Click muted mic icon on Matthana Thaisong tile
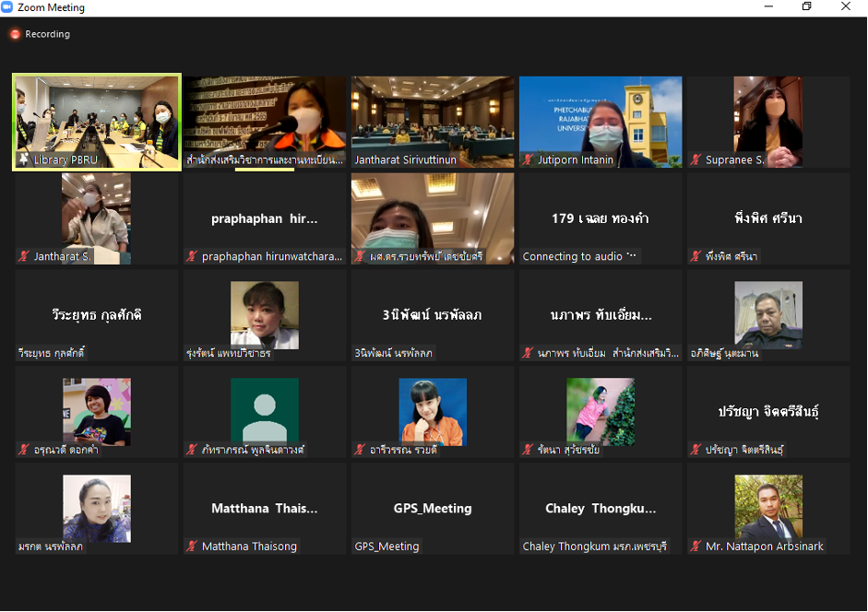Image resolution: width=868 pixels, height=612 pixels. click(192, 547)
